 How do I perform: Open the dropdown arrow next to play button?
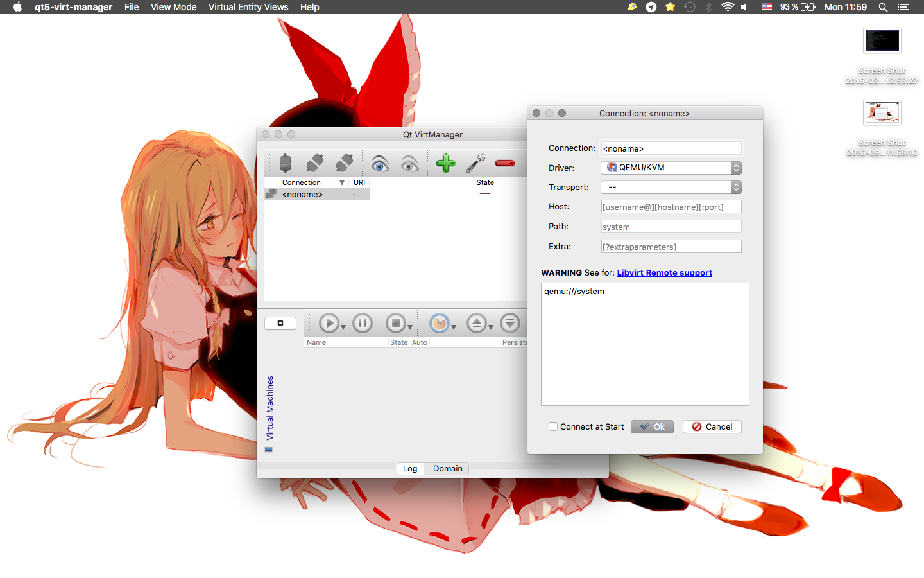(x=343, y=328)
